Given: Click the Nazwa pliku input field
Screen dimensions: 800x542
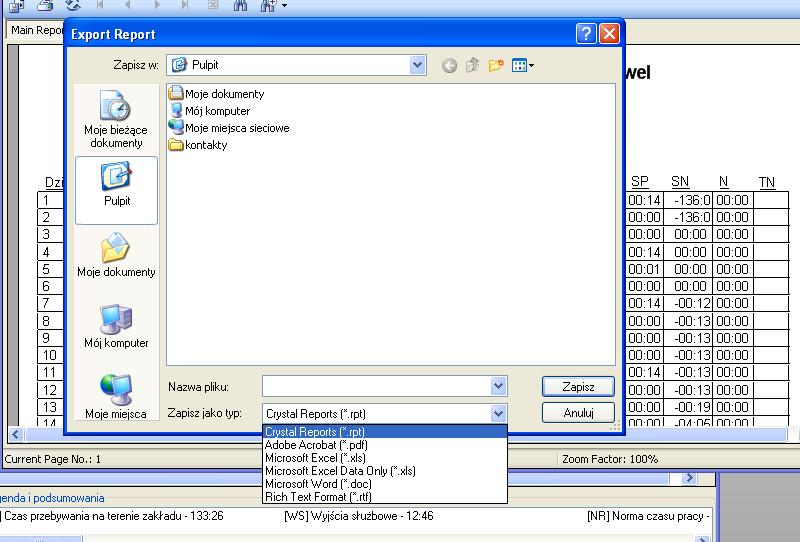Looking at the screenshot, I should click(377, 386).
